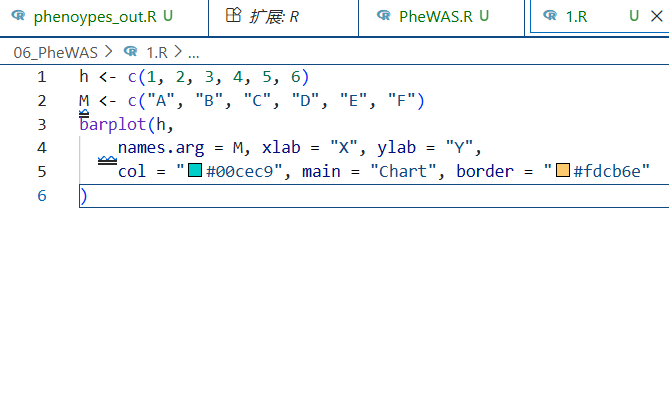Click the "F" string on line 2

tap(401, 101)
